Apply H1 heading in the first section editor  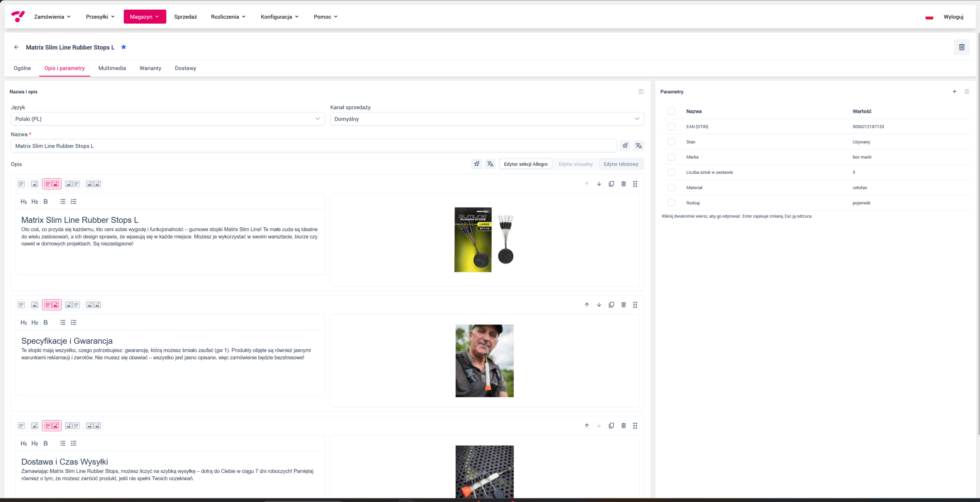[24, 202]
